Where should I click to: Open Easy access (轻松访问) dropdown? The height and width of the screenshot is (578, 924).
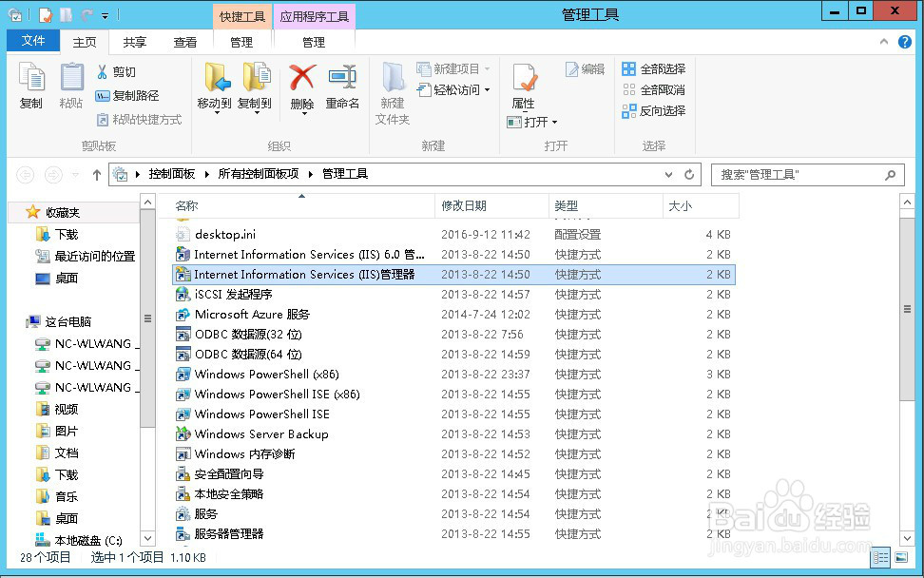point(453,90)
